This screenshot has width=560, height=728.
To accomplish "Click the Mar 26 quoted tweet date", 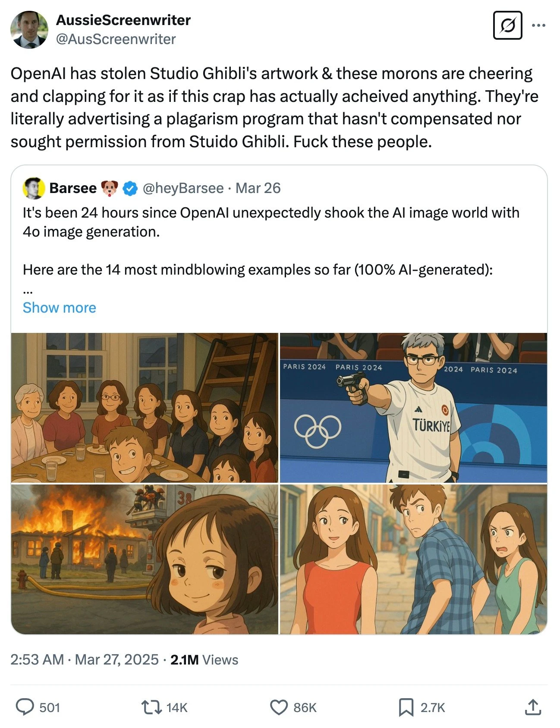I will [258, 188].
